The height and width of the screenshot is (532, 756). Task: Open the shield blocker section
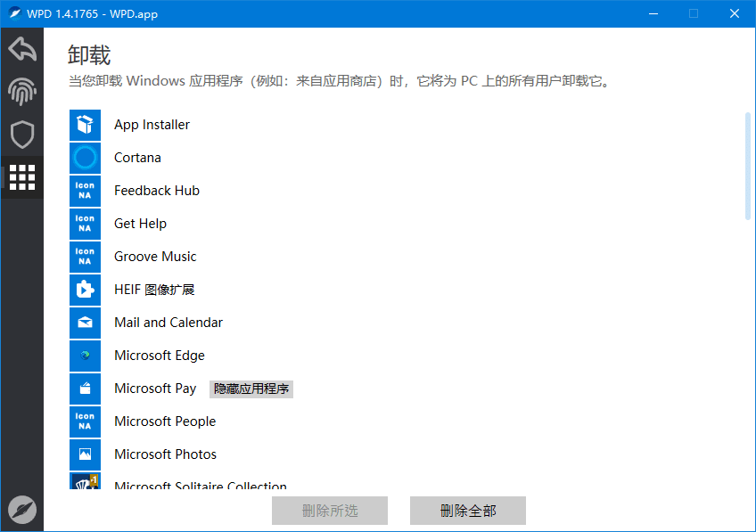(x=22, y=135)
